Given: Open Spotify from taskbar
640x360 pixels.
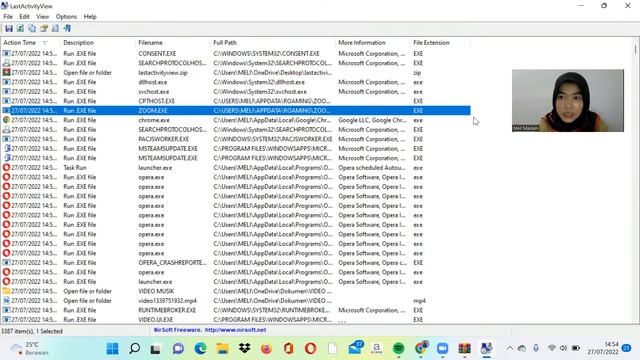Looking at the screenshot, I should 398,349.
